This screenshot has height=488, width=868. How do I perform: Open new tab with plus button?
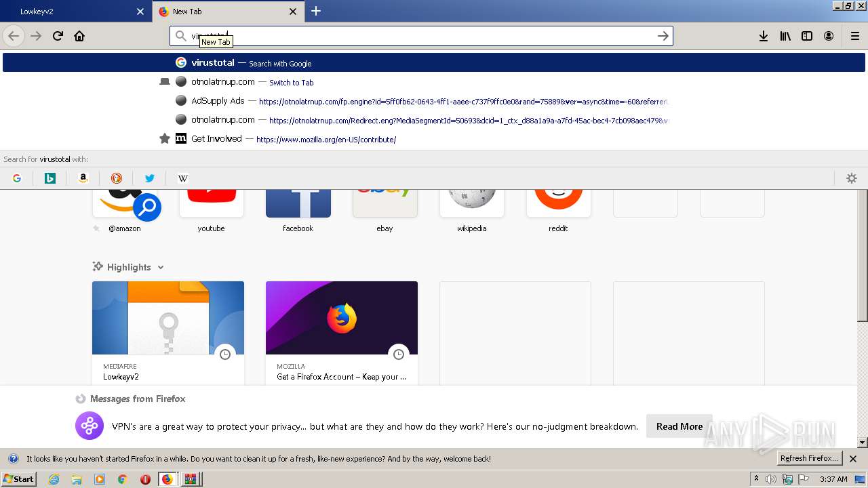[316, 11]
